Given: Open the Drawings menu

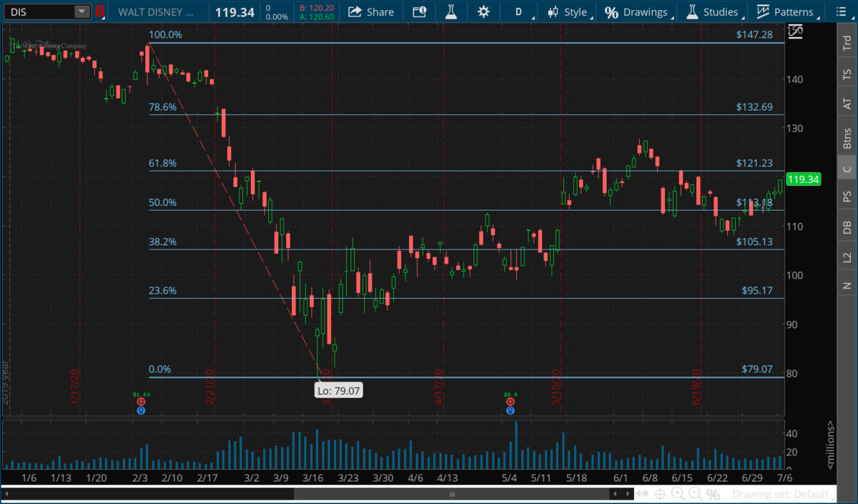Looking at the screenshot, I should pos(636,11).
